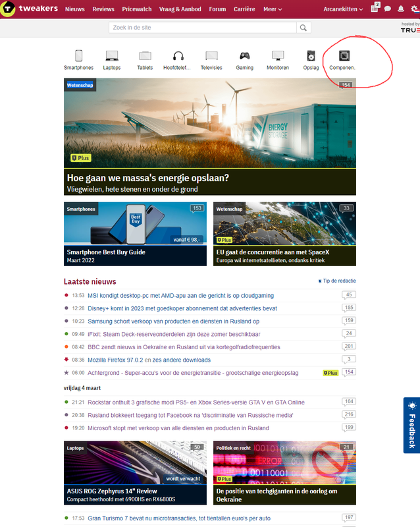
Task: Open comment count 3 for Firefox downloads
Action: point(349,359)
